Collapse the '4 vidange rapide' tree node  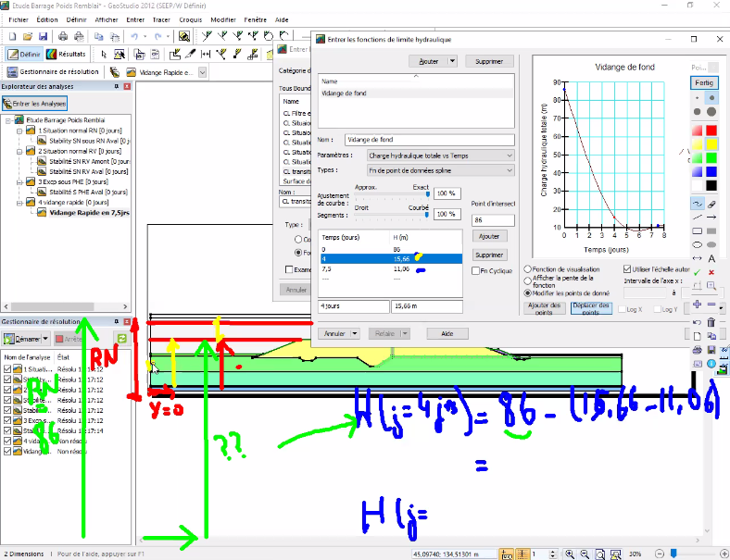pos(19,203)
